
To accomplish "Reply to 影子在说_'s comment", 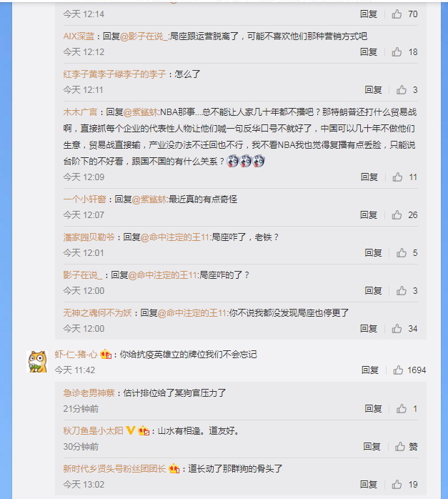I will coord(373,290).
